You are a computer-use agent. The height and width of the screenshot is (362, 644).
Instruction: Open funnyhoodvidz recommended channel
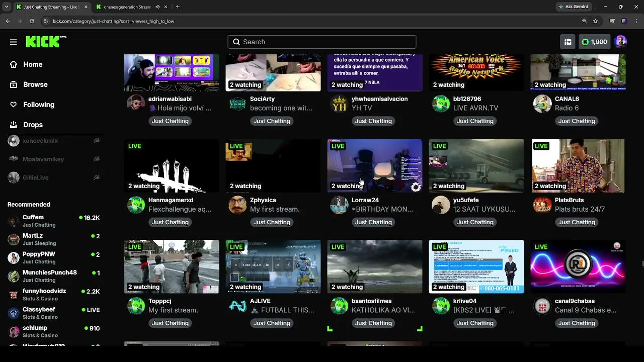pyautogui.click(x=54, y=295)
